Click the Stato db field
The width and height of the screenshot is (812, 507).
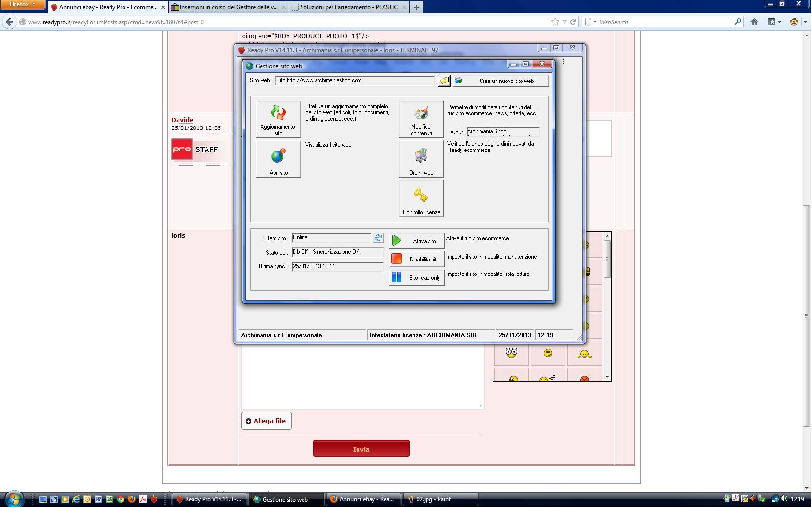click(338, 252)
